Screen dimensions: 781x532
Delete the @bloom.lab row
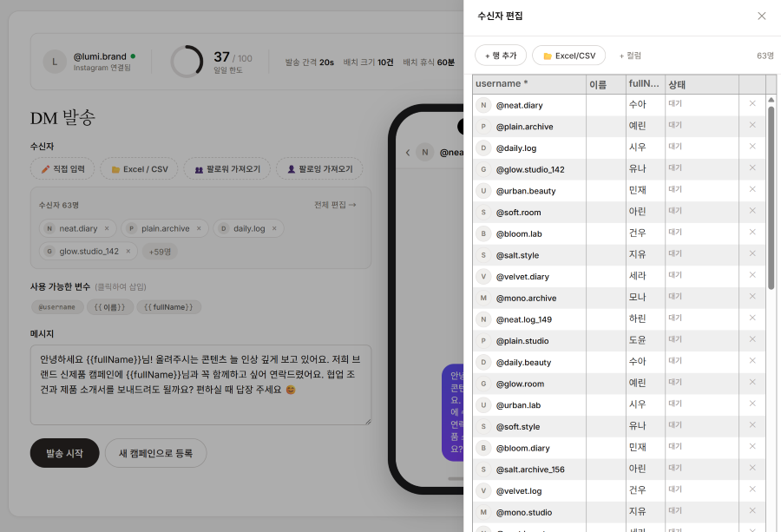pos(752,232)
